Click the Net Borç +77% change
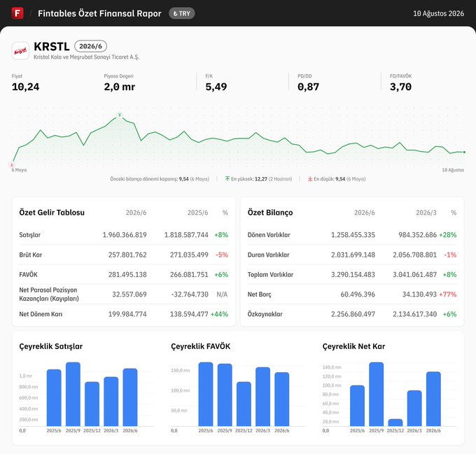The image size is (476, 454). tap(448, 295)
